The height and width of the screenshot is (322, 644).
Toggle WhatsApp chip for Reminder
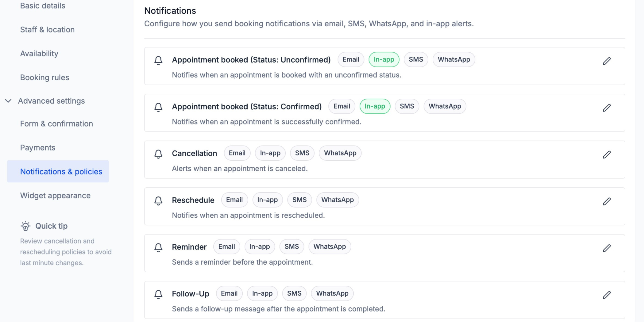coord(330,247)
